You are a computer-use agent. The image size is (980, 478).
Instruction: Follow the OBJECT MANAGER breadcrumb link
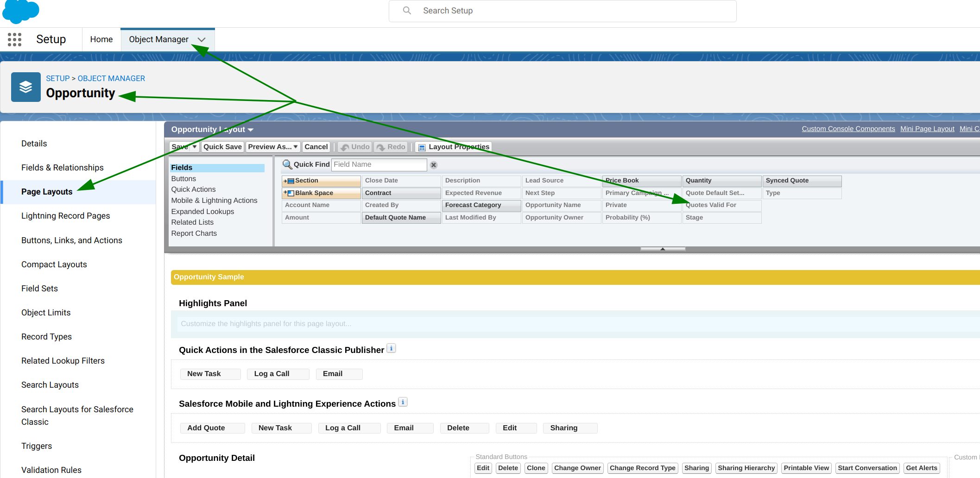point(111,78)
